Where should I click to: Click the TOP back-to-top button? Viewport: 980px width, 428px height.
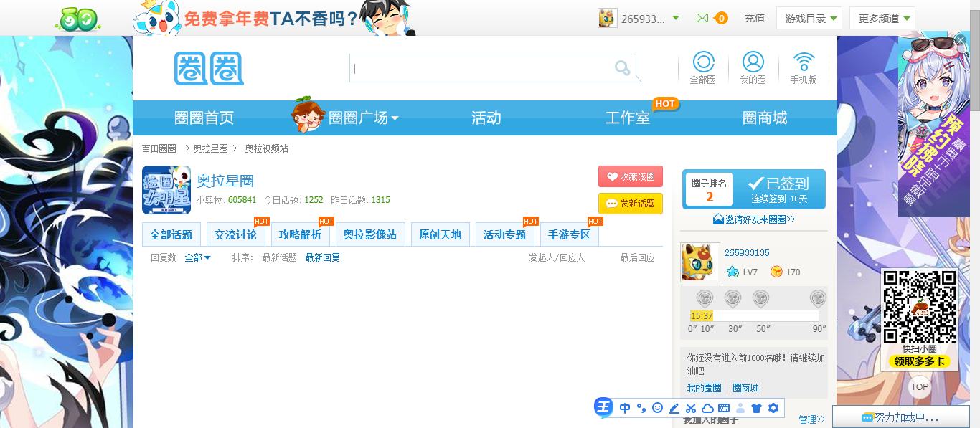coord(920,387)
